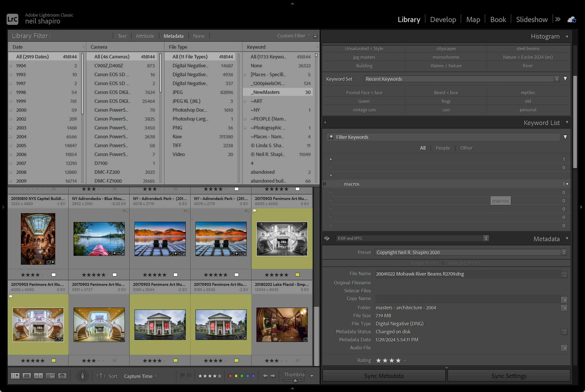The height and width of the screenshot is (392, 585).
Task: Open Compare view (X|Y) icon
Action: (38, 376)
